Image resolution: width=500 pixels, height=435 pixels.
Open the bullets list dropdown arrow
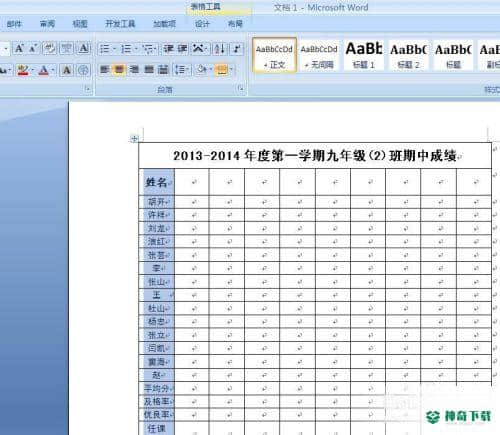114,49
